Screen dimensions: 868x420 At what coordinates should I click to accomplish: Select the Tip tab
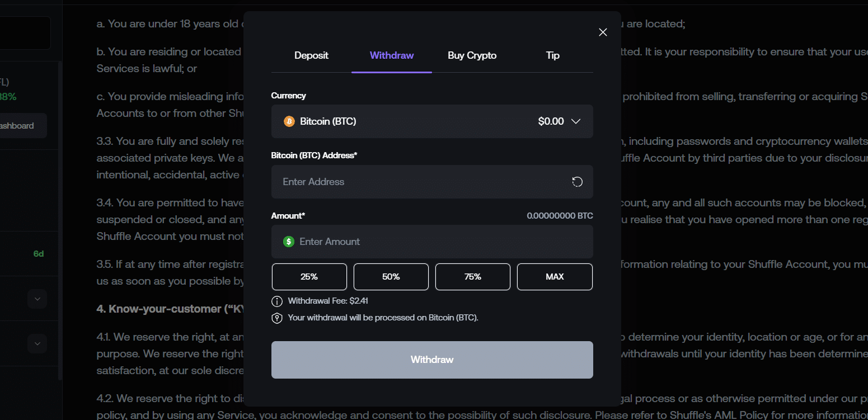tap(552, 55)
